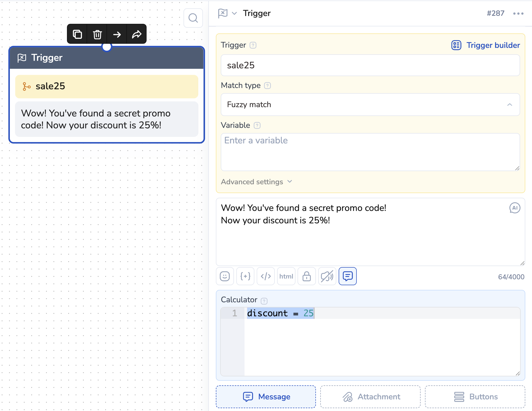Open three-dots more options menu

518,13
